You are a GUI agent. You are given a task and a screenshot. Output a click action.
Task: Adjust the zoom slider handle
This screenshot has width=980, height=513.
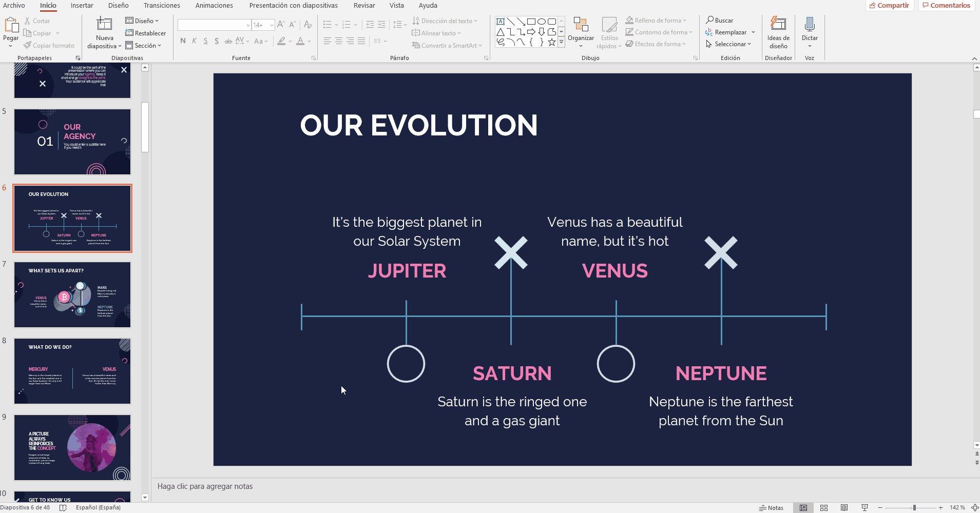[914, 508]
